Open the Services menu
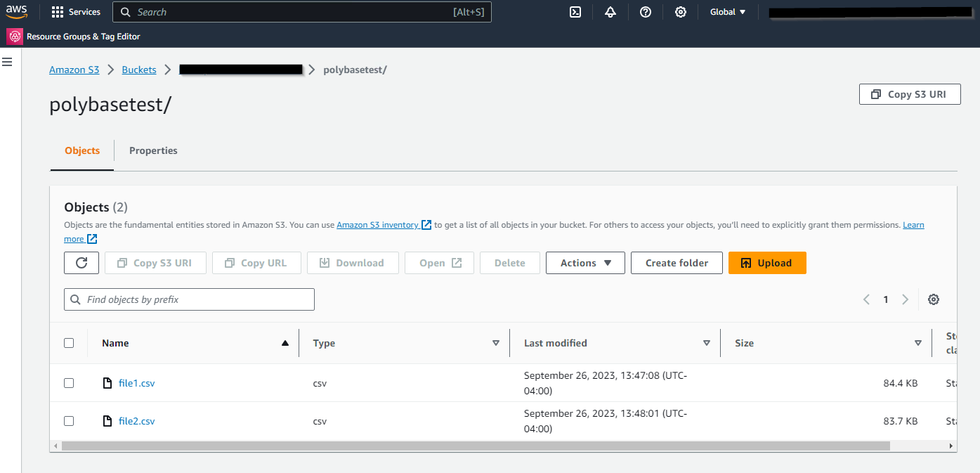980x473 pixels. click(x=76, y=11)
